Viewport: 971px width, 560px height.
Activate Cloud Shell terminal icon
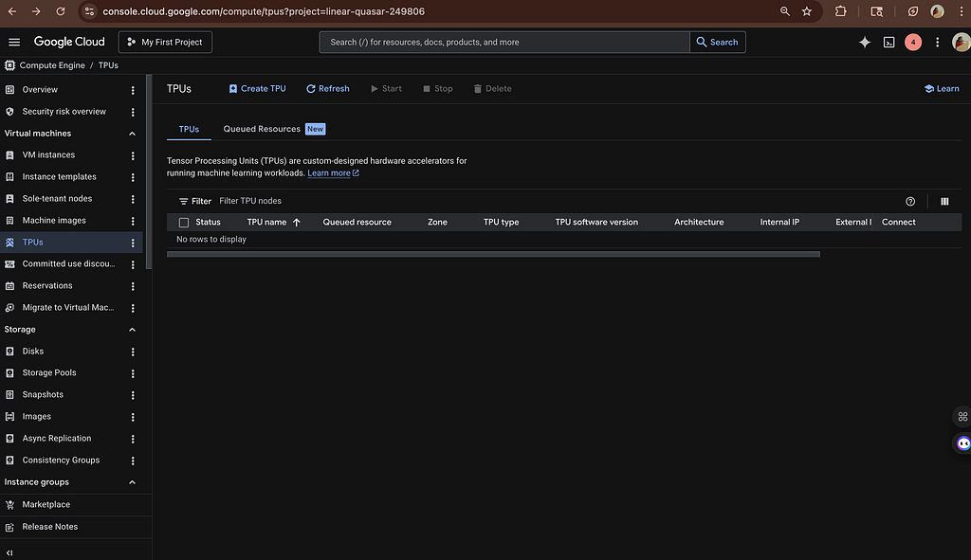click(x=889, y=42)
